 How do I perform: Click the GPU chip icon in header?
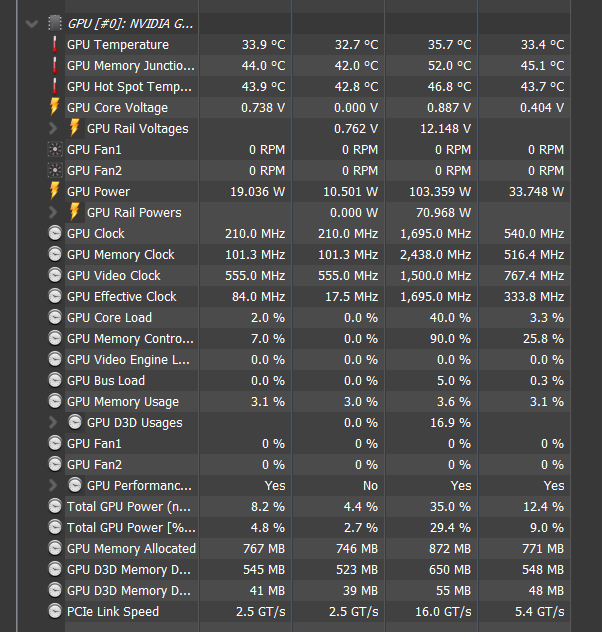click(x=55, y=23)
